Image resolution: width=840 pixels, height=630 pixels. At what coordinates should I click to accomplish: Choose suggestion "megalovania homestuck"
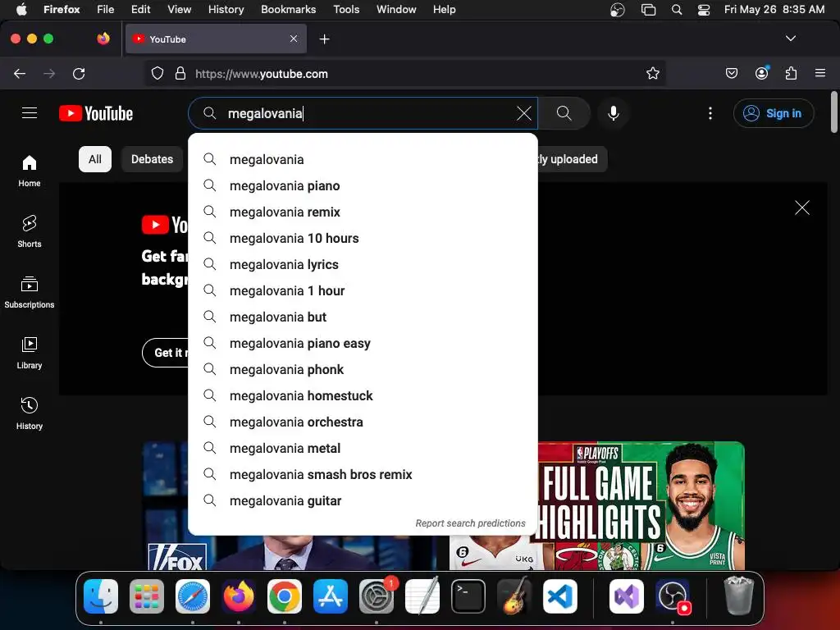point(363,396)
